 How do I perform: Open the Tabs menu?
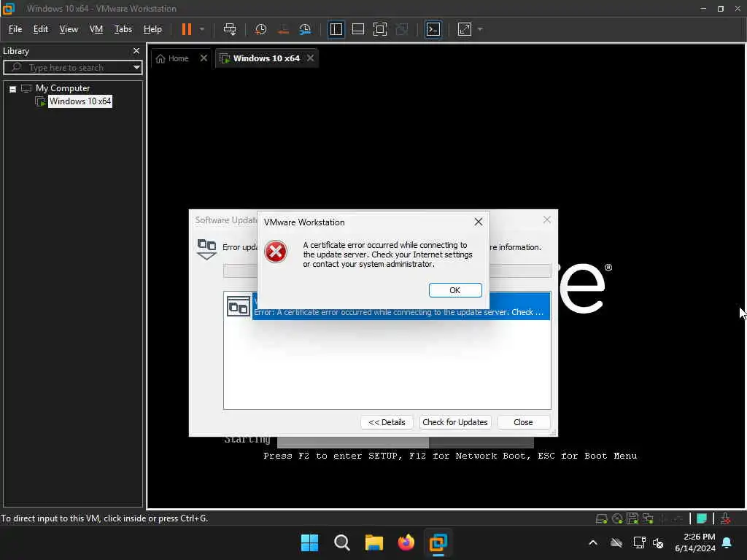pos(123,29)
